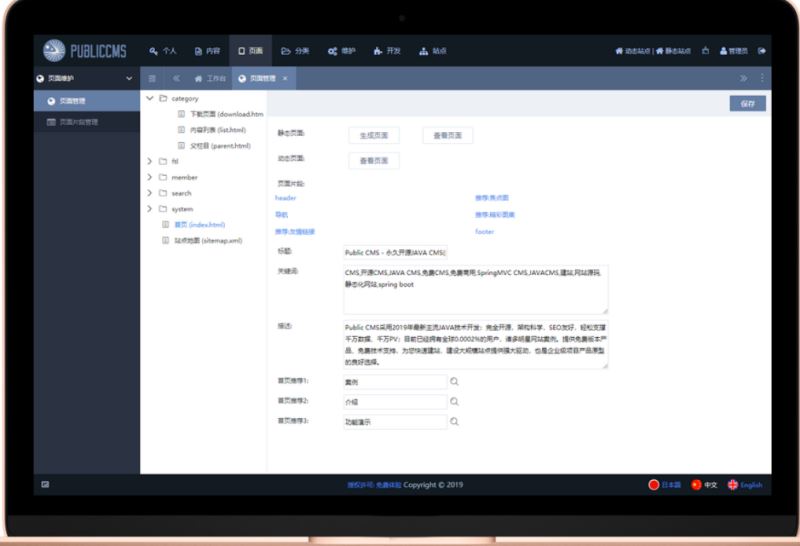Open the footer page fragment link

click(x=484, y=231)
